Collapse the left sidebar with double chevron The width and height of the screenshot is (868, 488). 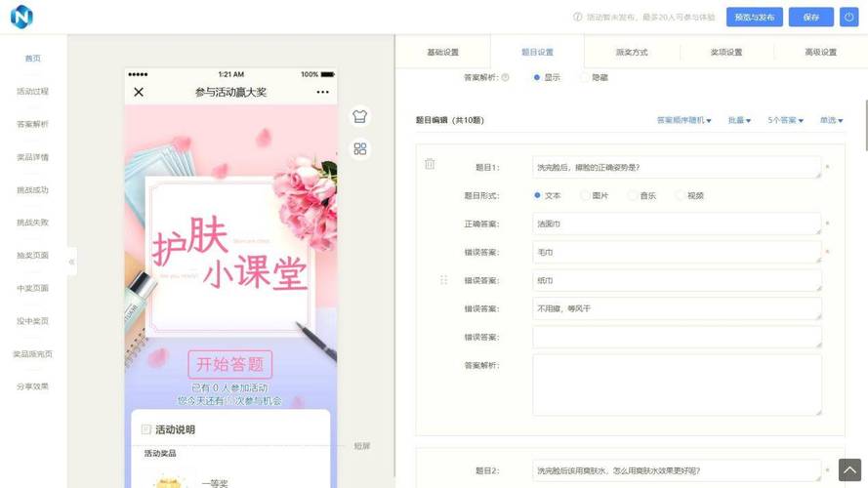click(71, 262)
